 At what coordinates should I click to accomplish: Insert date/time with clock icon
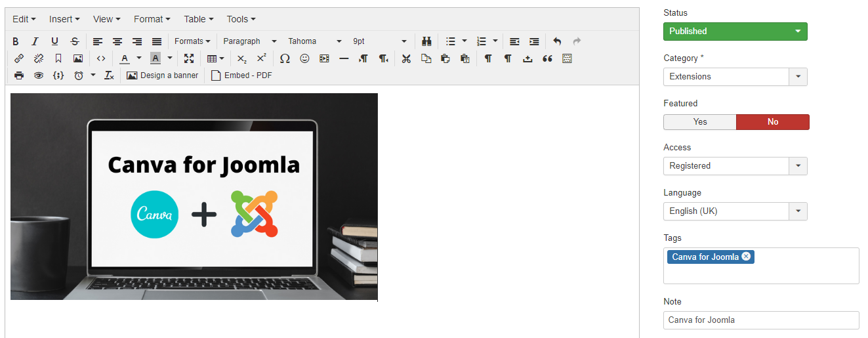click(x=79, y=75)
